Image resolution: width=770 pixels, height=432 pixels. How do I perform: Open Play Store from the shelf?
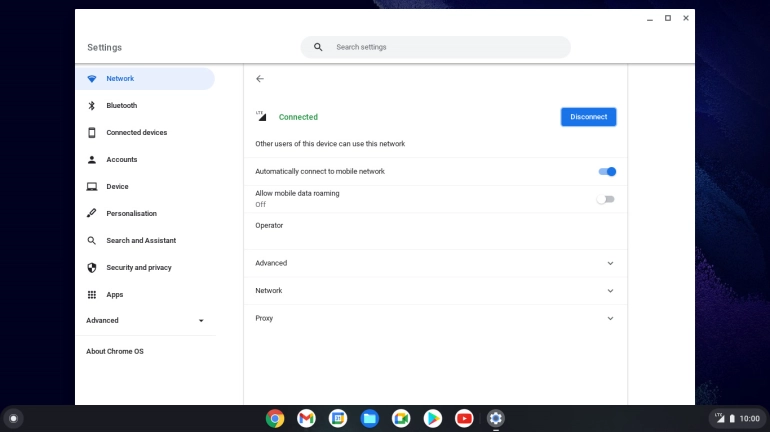432,418
